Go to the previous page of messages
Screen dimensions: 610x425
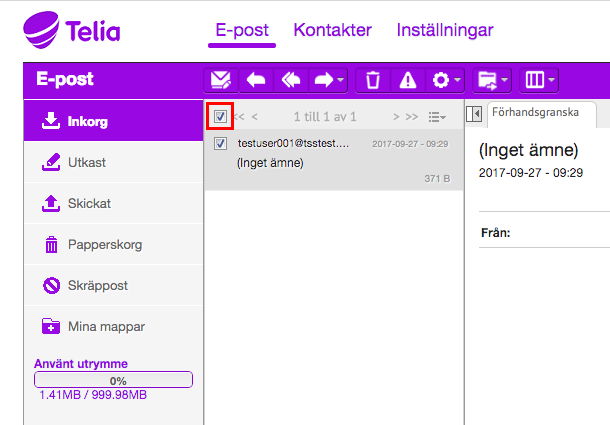click(255, 117)
